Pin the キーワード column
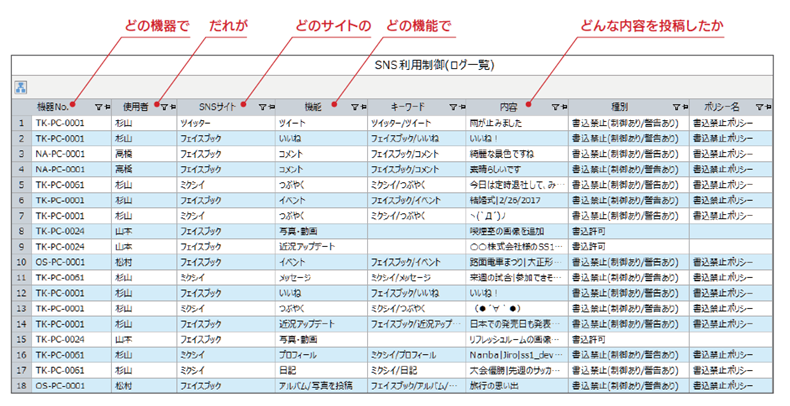This screenshot has width=790, height=406. click(x=462, y=107)
